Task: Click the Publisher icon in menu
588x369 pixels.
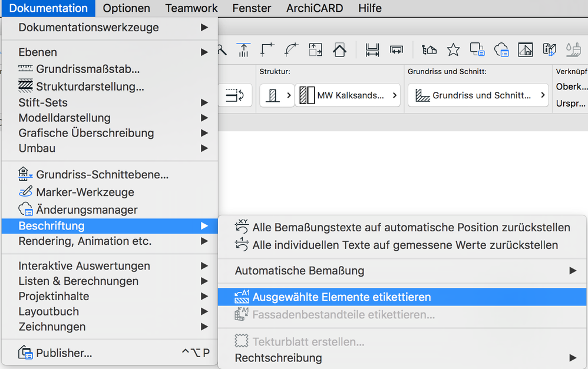Action: click(x=25, y=353)
